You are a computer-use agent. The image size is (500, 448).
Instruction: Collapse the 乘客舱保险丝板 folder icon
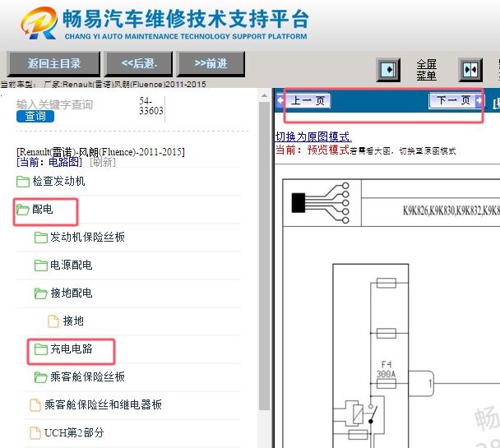click(x=41, y=377)
